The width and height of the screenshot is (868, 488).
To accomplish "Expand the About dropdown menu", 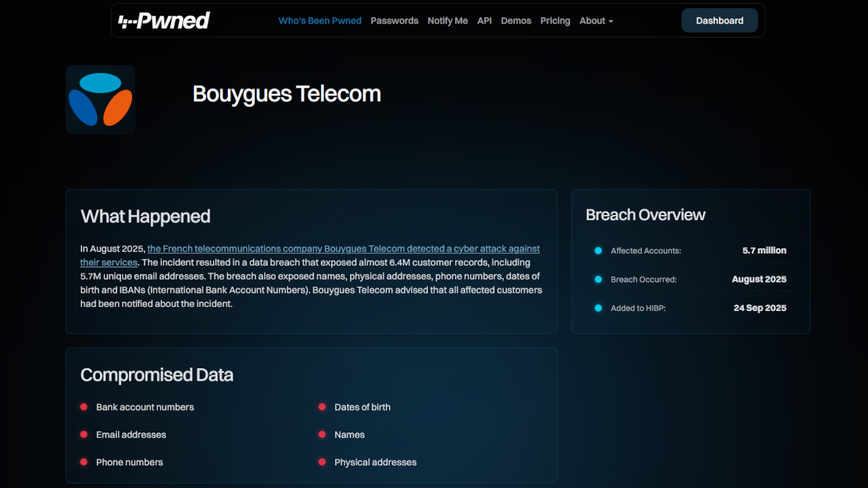I will click(x=596, y=21).
